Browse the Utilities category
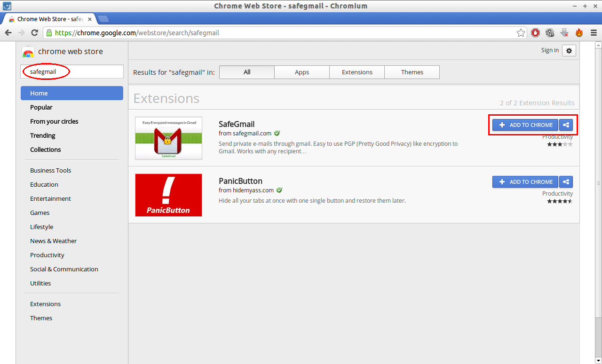This screenshot has width=602, height=364. 40,283
